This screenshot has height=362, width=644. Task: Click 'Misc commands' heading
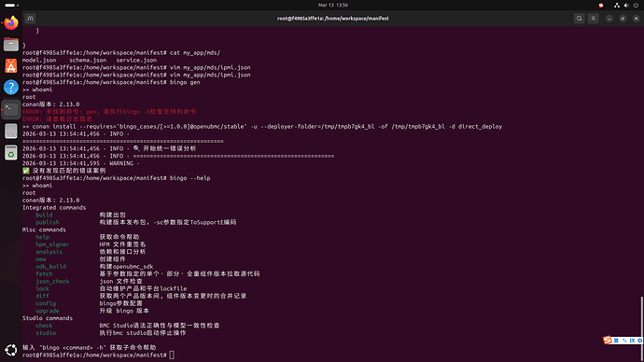coord(44,230)
